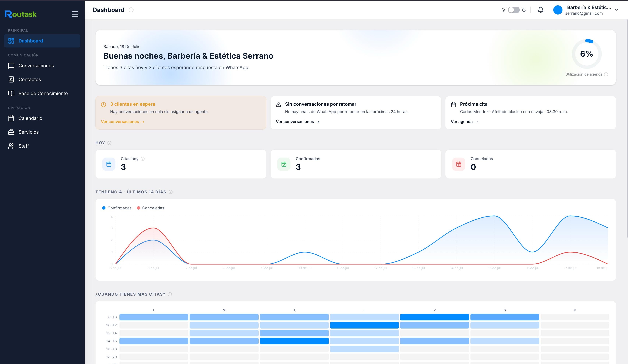Click the Confirmadas stat card

point(356,164)
